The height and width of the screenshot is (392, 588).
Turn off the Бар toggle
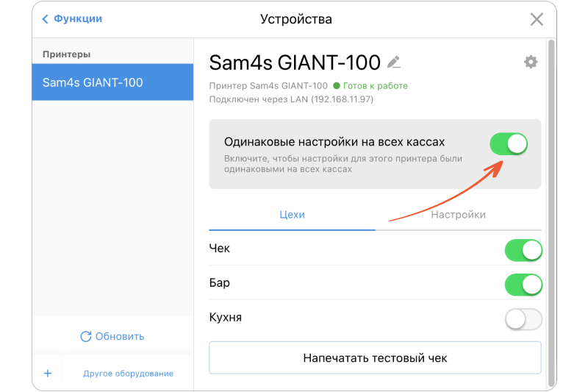tap(523, 285)
